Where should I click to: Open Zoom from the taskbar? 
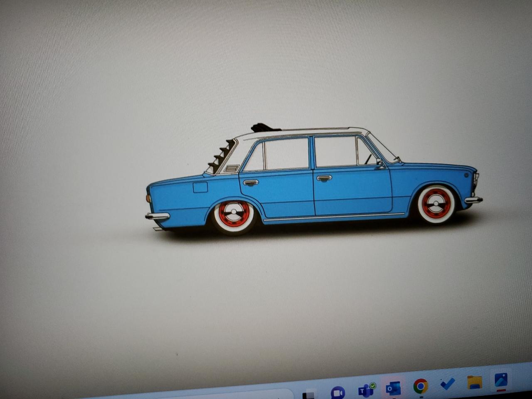point(337,392)
